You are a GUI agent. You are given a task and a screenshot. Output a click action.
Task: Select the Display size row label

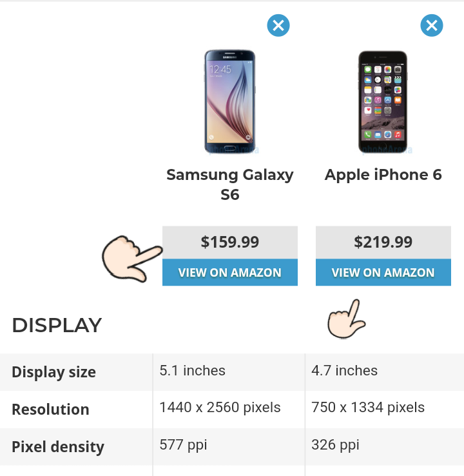pos(54,372)
